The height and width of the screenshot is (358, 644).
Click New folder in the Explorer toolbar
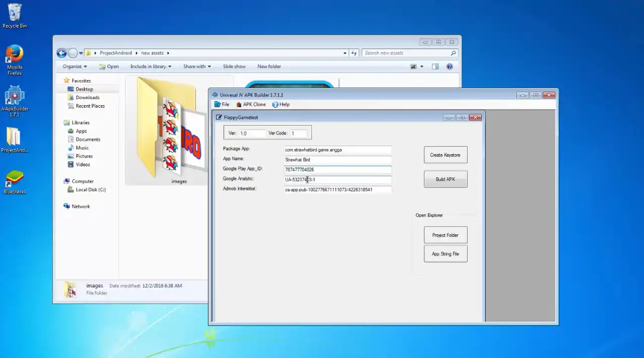click(x=269, y=66)
